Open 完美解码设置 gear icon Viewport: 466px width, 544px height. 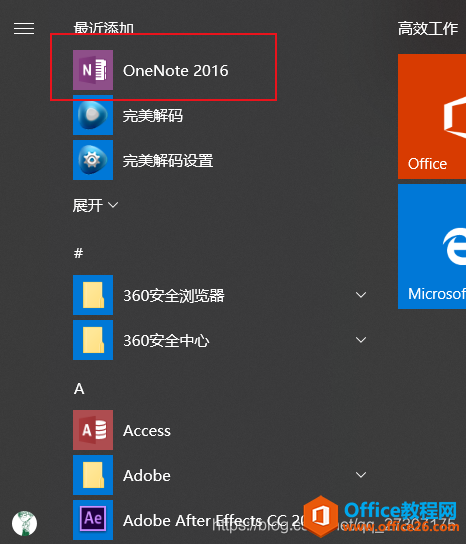click(x=93, y=160)
